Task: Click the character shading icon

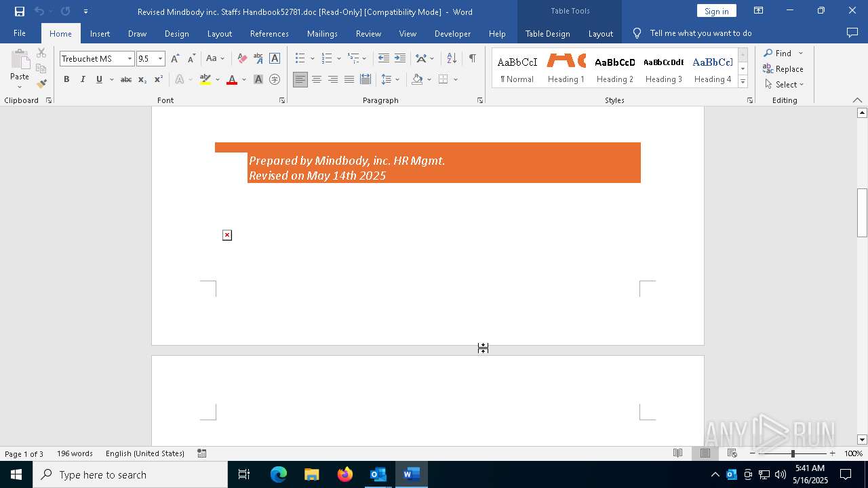Action: point(258,80)
